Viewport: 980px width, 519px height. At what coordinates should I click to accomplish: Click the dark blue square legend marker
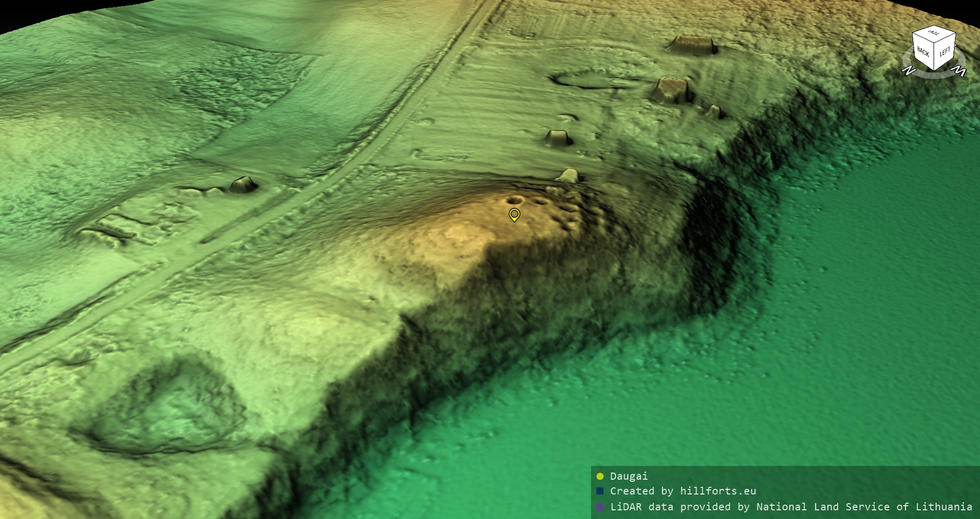point(600,491)
